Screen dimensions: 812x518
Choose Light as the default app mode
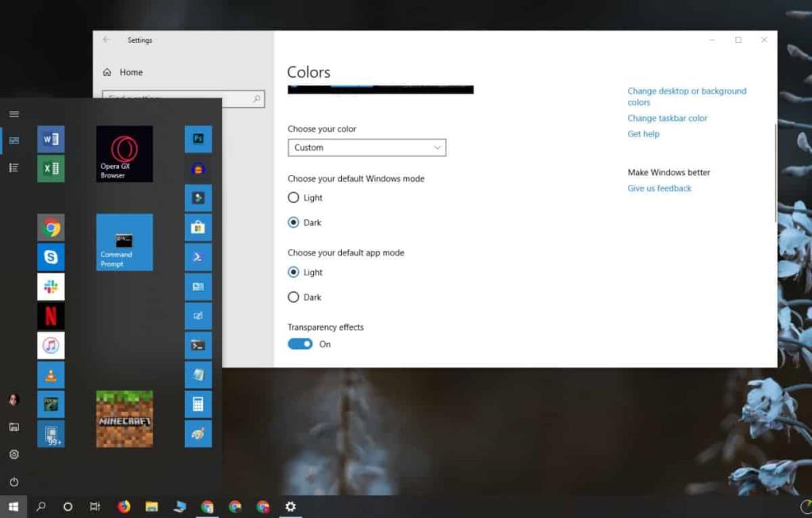click(294, 272)
